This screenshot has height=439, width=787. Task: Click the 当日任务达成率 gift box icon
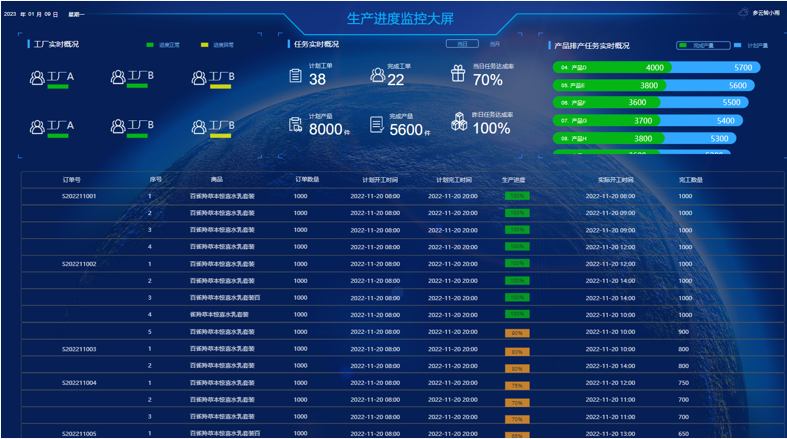pos(458,74)
